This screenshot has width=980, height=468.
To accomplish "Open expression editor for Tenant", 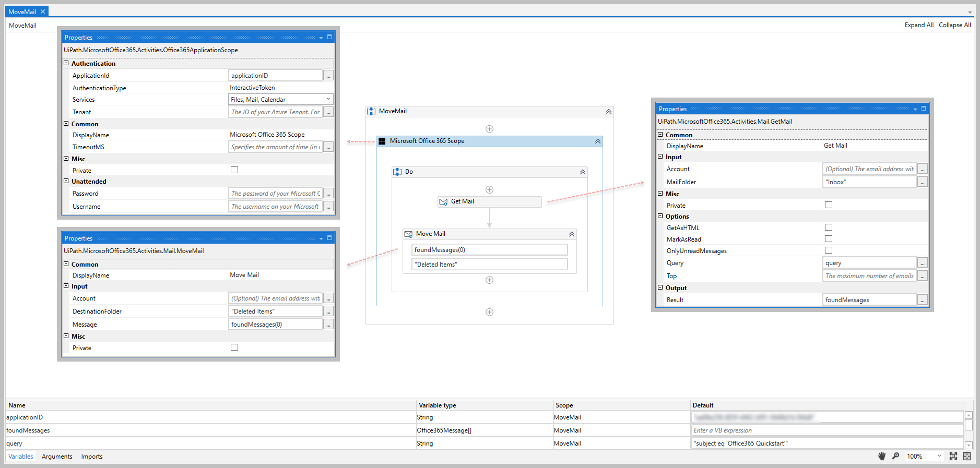I will pos(328,112).
